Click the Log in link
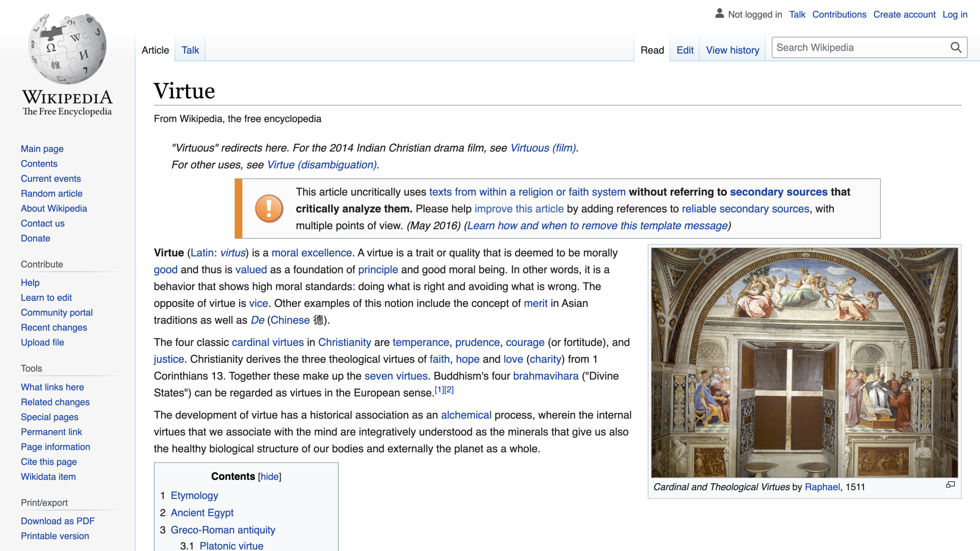The height and width of the screenshot is (551, 980). (x=955, y=14)
